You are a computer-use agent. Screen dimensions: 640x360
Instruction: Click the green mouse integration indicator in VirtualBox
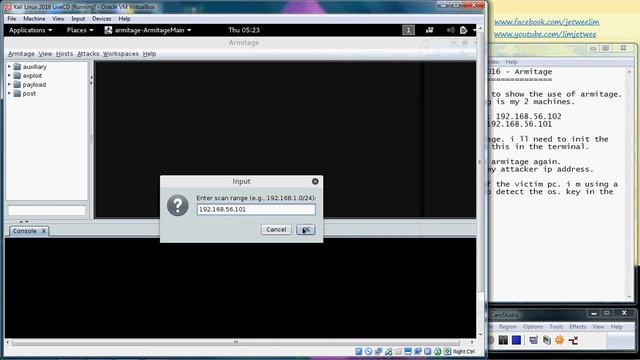coord(438,351)
